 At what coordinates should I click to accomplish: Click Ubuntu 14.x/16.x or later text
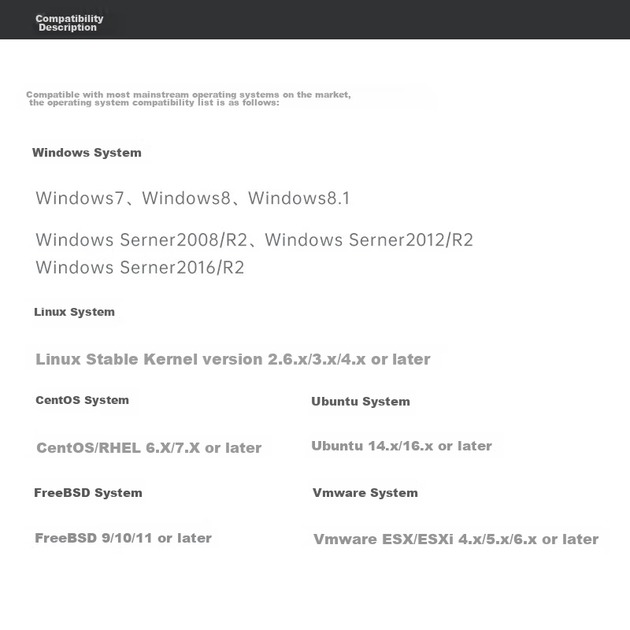402,446
